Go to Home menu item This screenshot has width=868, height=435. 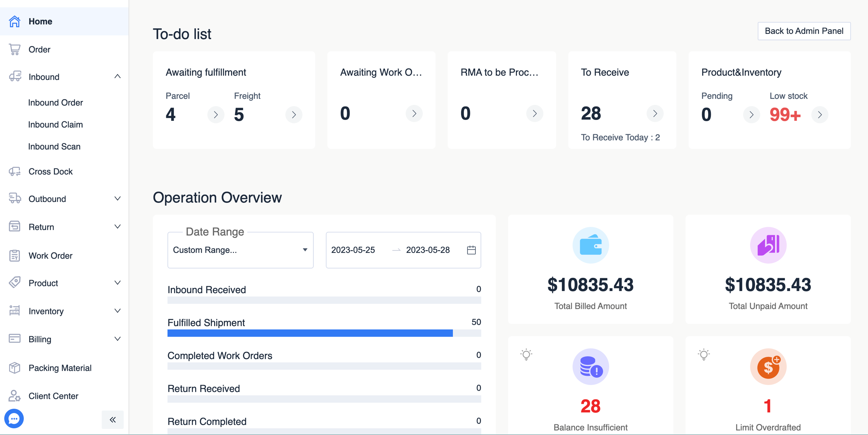coord(64,21)
